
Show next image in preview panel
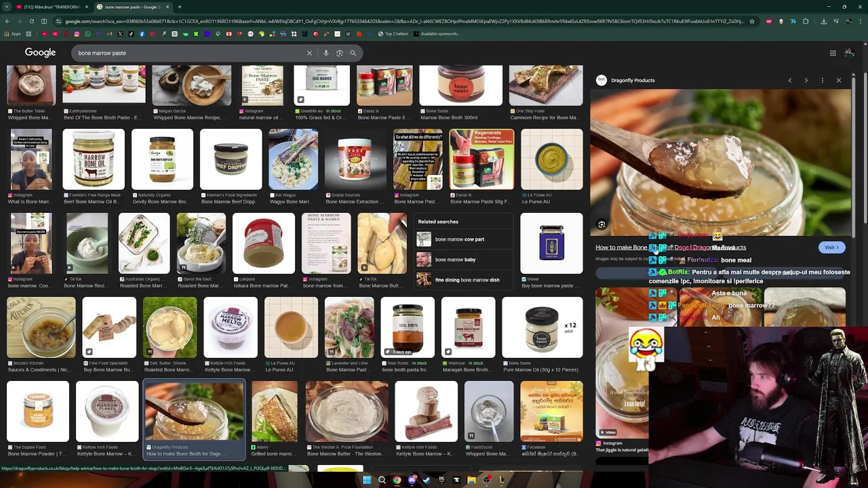pos(806,80)
